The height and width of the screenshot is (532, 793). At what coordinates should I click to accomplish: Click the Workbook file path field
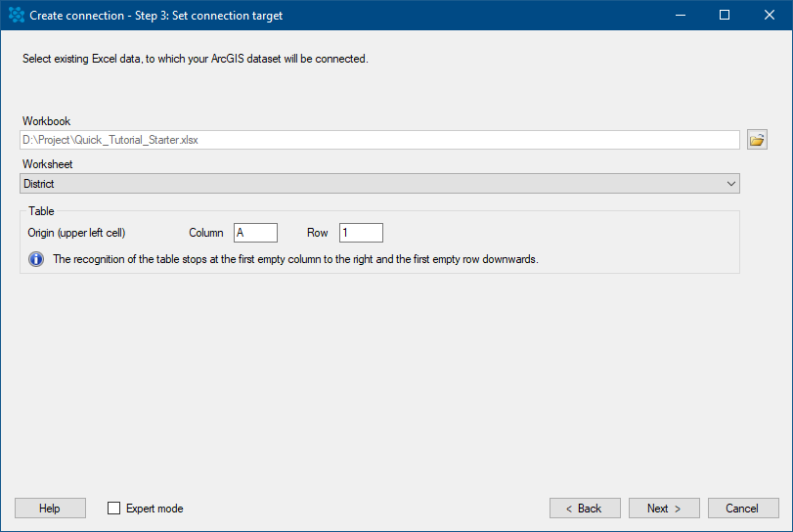pos(379,140)
